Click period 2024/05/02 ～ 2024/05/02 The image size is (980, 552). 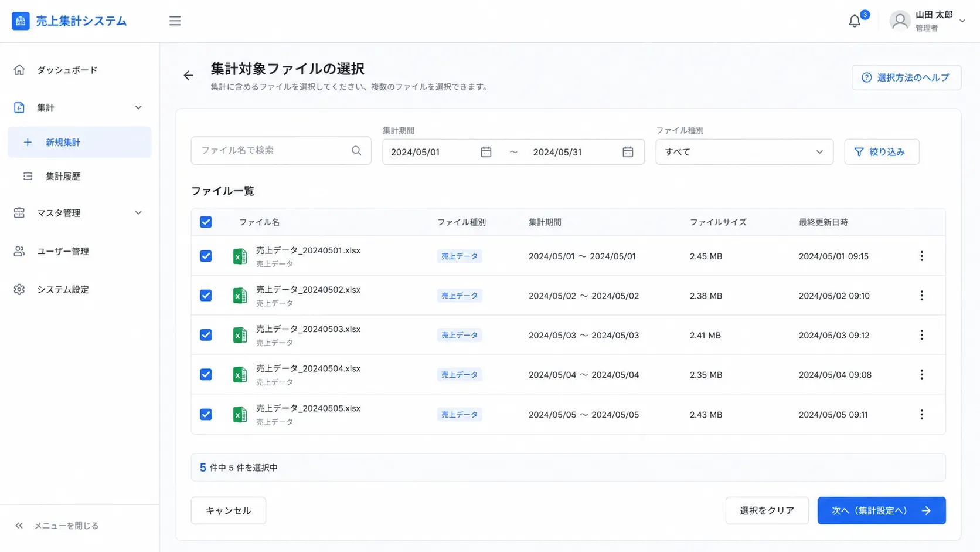click(x=584, y=296)
